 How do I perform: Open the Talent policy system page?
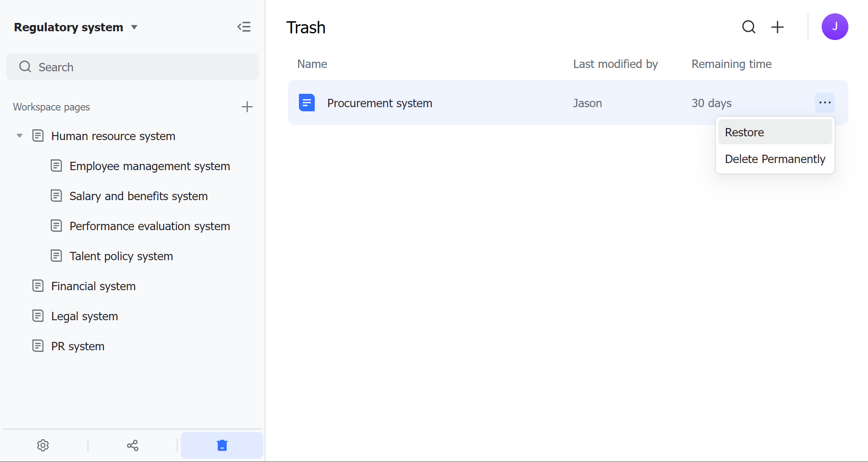pyautogui.click(x=121, y=256)
